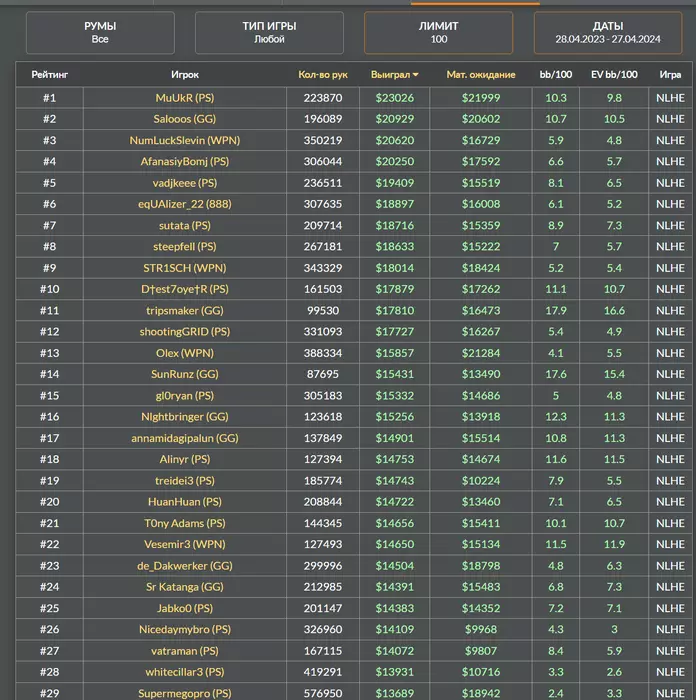Viewport: 696px width, 700px height.
Task: Click bb/100 value 17.9
Action: (x=556, y=310)
